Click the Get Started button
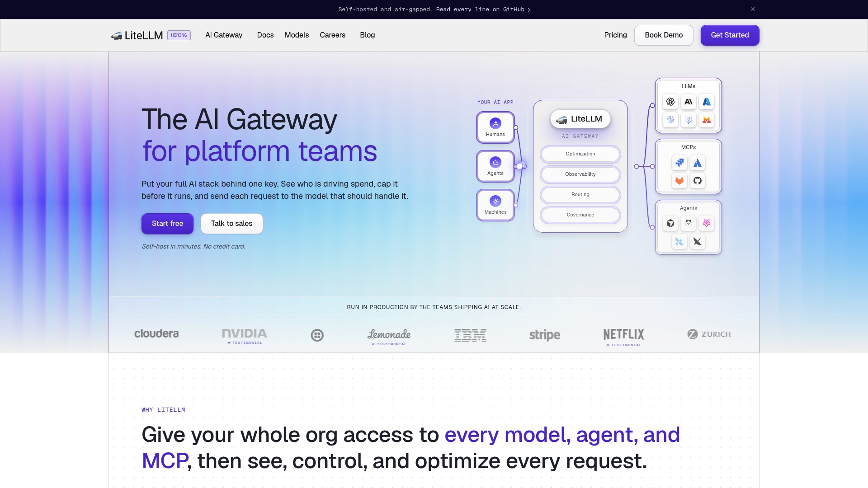Image resolution: width=868 pixels, height=488 pixels. pyautogui.click(x=730, y=35)
